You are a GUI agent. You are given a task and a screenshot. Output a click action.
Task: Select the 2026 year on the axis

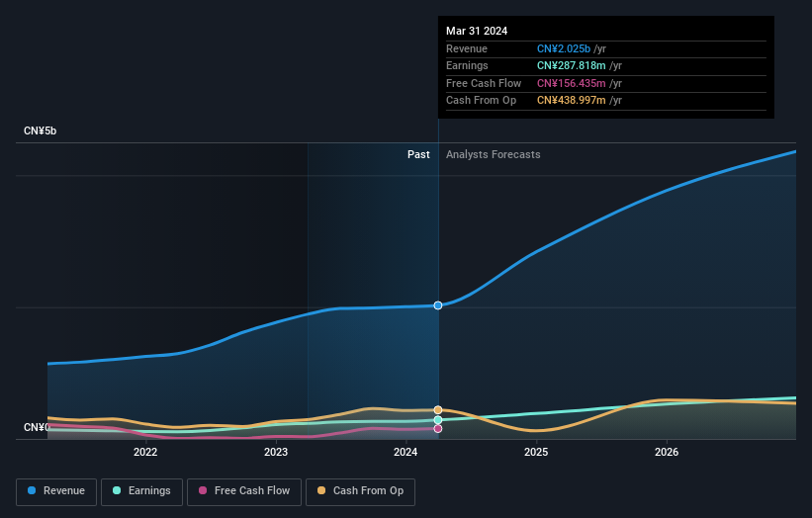click(667, 453)
